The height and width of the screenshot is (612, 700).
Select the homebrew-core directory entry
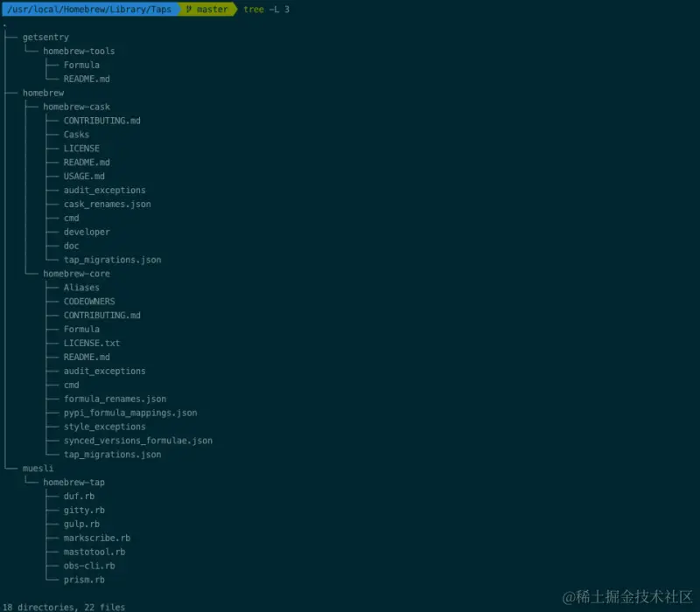pyautogui.click(x=76, y=274)
